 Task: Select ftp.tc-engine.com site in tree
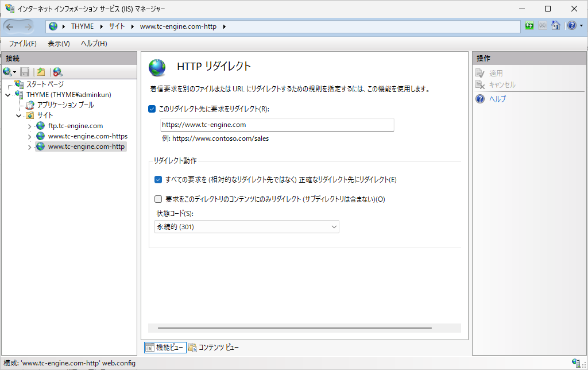[x=75, y=126]
